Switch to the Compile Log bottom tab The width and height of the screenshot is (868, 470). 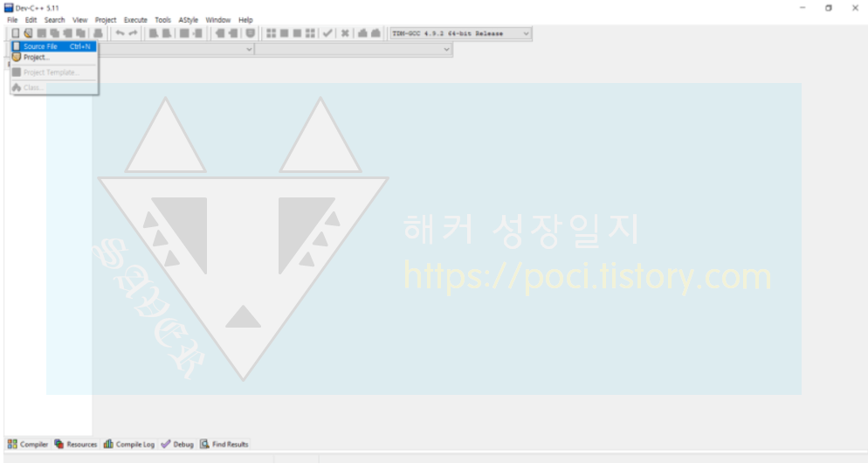(x=129, y=444)
